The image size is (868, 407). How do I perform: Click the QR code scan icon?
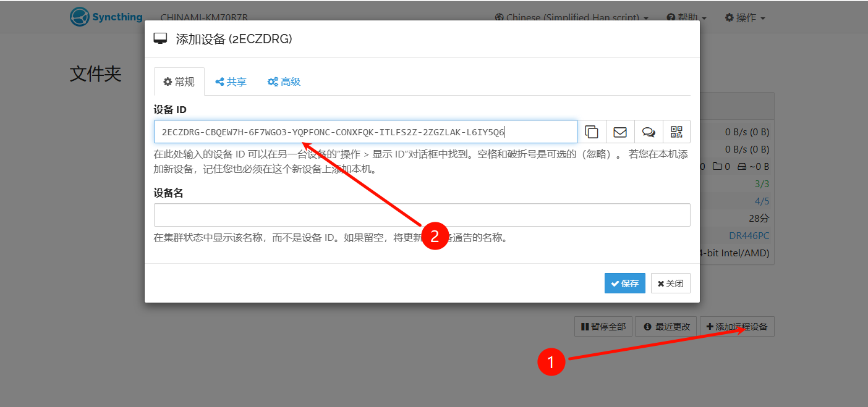point(676,132)
